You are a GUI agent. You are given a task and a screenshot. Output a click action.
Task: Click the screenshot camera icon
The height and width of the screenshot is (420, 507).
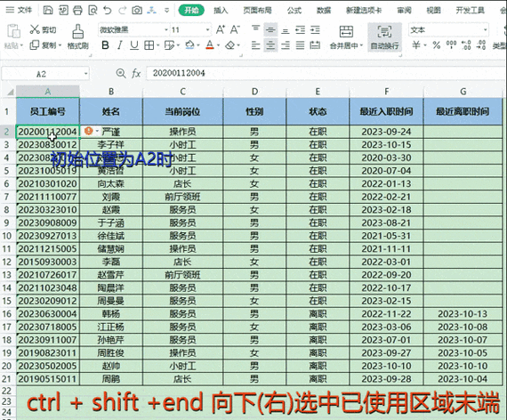[x=137, y=11]
